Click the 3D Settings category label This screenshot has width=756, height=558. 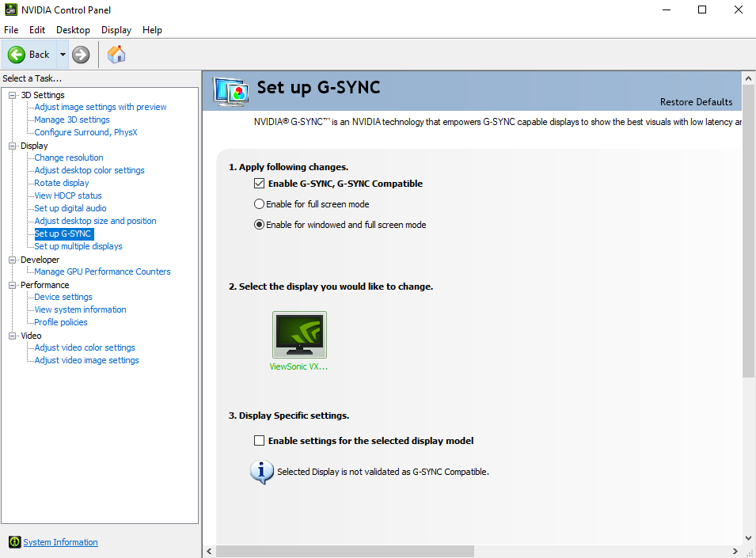point(43,95)
